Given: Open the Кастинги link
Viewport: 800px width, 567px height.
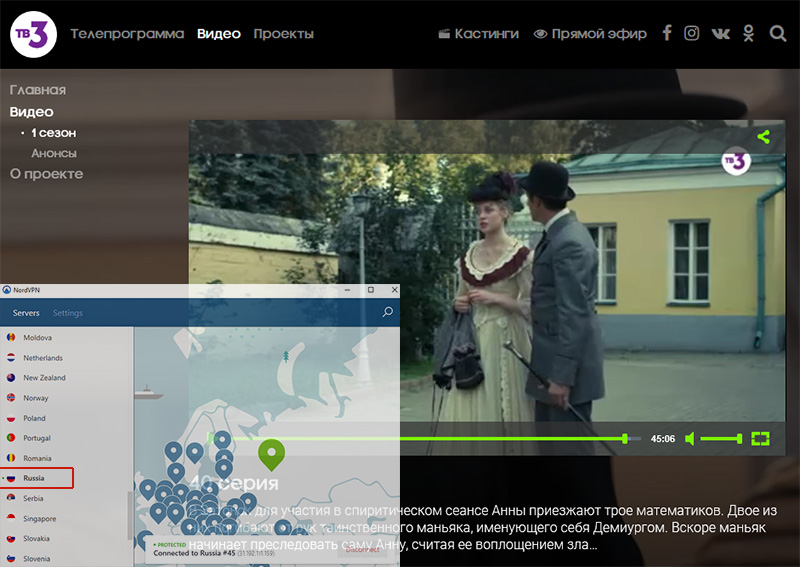Looking at the screenshot, I should [x=479, y=34].
